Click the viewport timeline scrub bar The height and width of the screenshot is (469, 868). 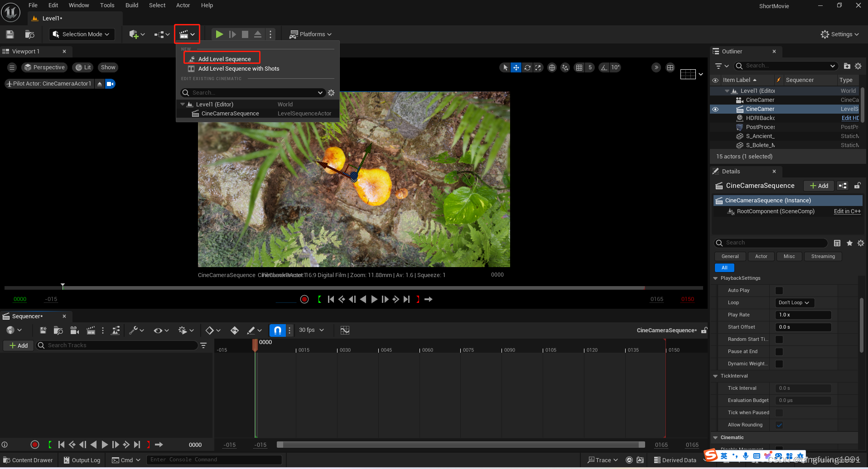[353, 287]
